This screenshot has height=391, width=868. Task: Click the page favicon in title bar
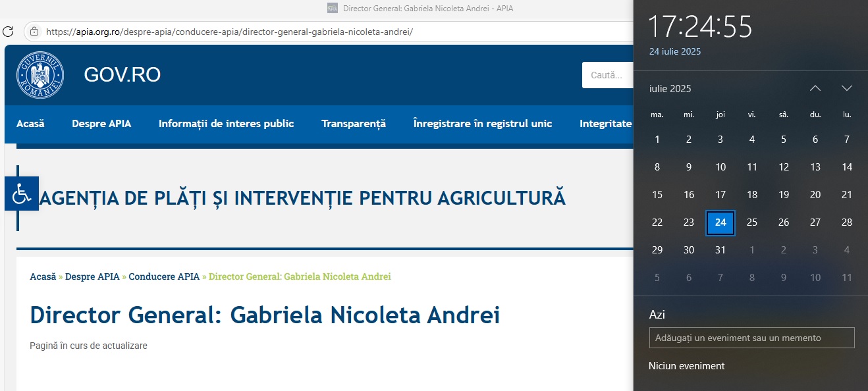pyautogui.click(x=333, y=9)
